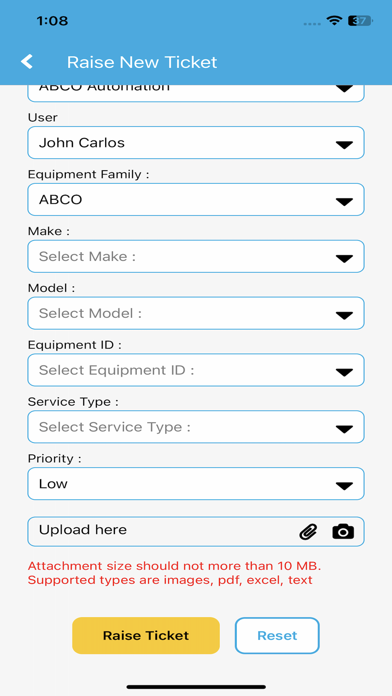Tap the Raise New Ticket title

point(142,62)
